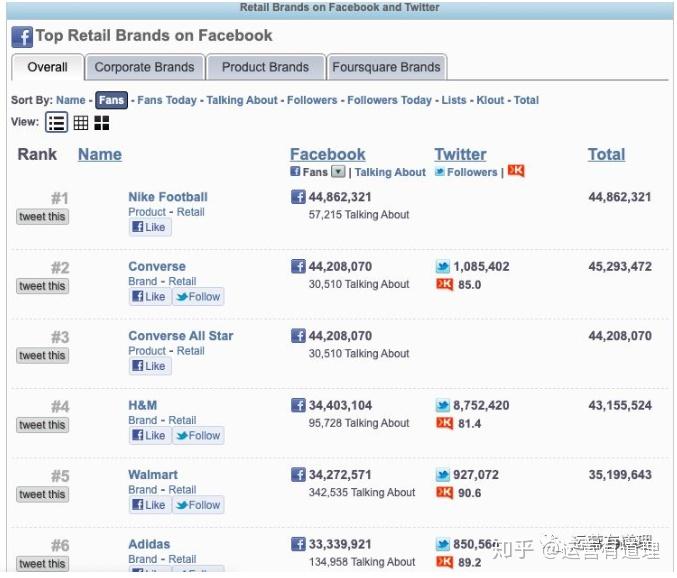Select the list view icon
The image size is (677, 578).
coord(57,123)
